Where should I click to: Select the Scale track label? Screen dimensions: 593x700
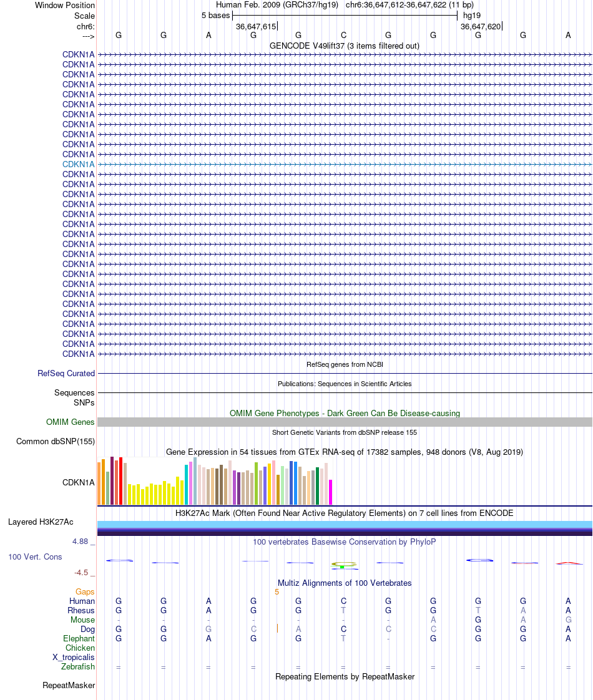tap(84, 16)
